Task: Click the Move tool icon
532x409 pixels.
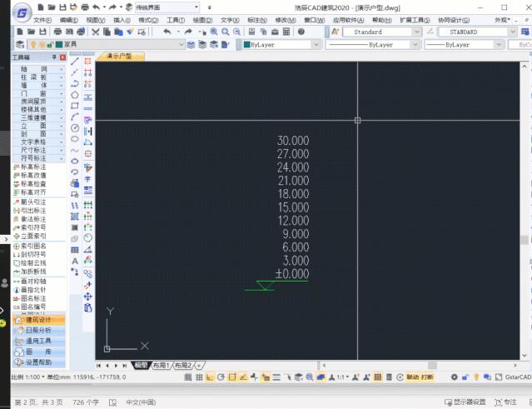Action: click(88, 297)
